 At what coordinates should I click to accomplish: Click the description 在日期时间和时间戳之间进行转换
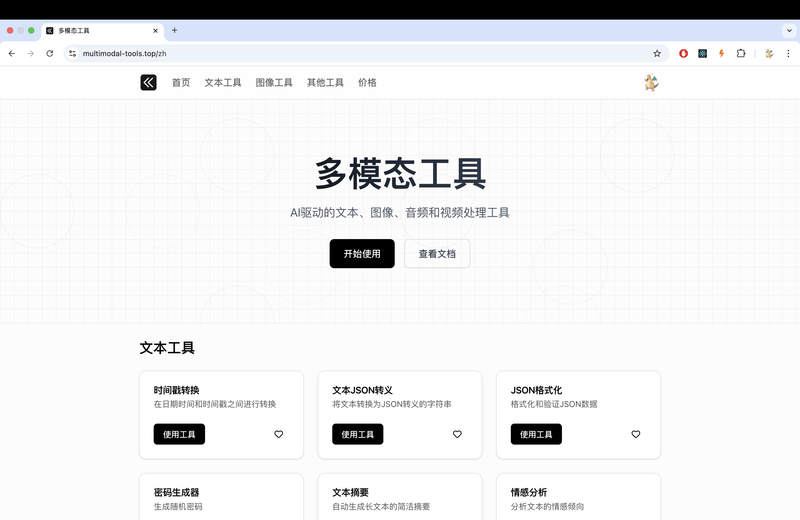click(x=215, y=404)
